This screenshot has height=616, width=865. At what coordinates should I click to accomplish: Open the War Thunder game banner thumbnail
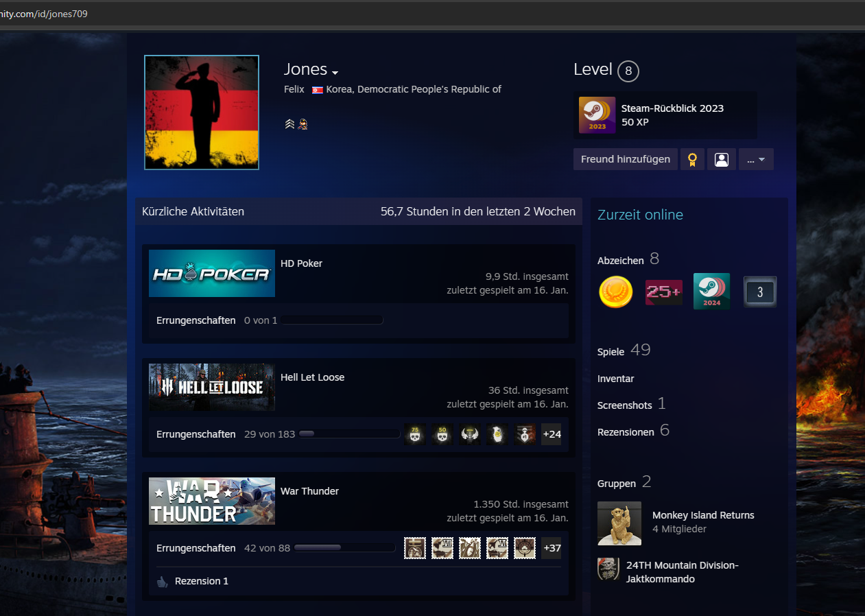click(x=212, y=501)
